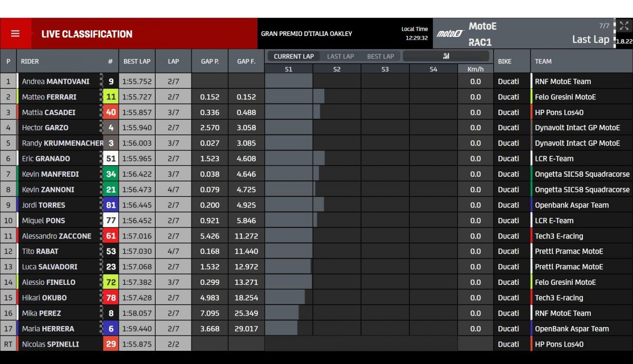The height and width of the screenshot is (364, 633).
Task: Click the LIVE CLASSIFICATION heading
Action: pos(87,34)
